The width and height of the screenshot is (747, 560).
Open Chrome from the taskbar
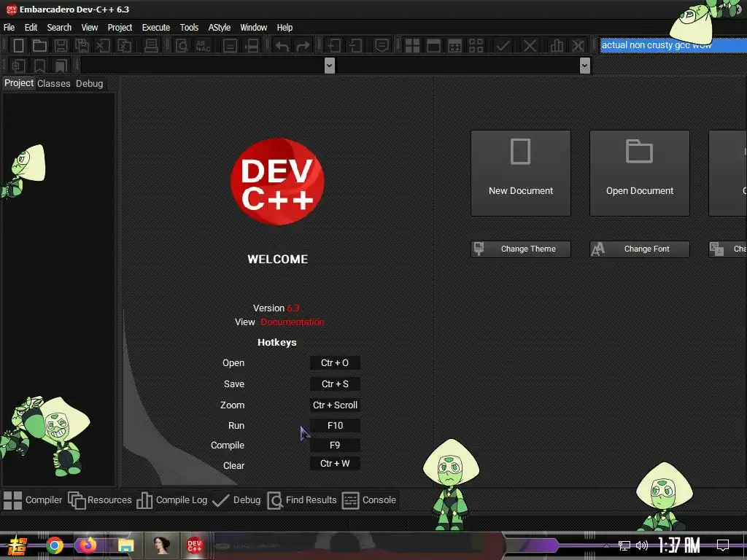click(x=55, y=545)
